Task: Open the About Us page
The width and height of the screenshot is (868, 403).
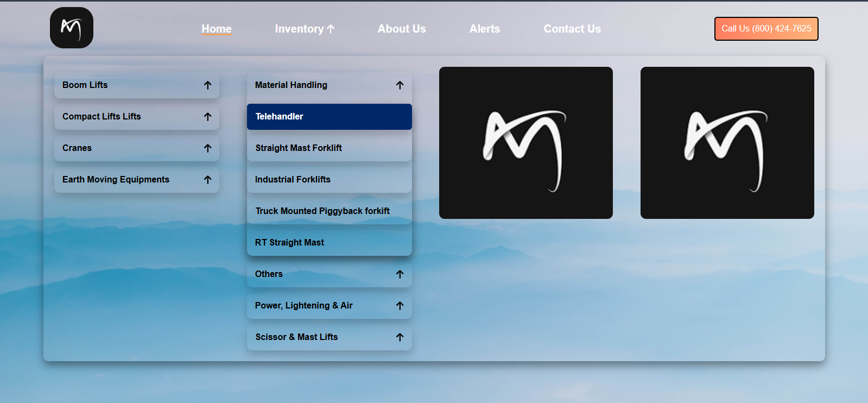Action: pos(402,29)
